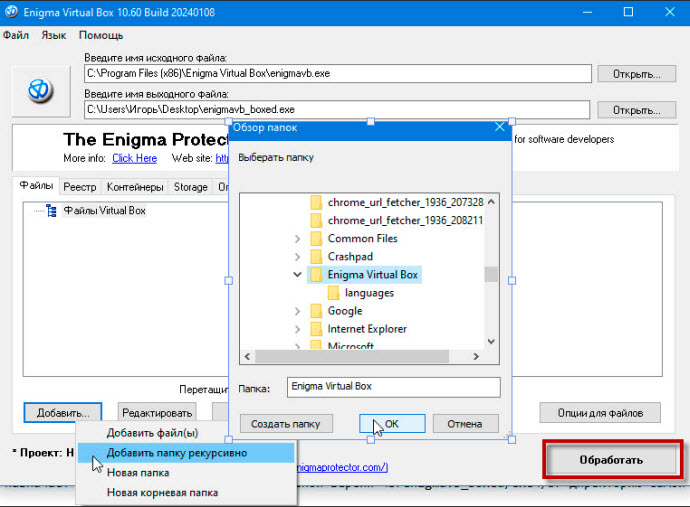Open the Язык menu
The image size is (690, 507).
point(54,35)
